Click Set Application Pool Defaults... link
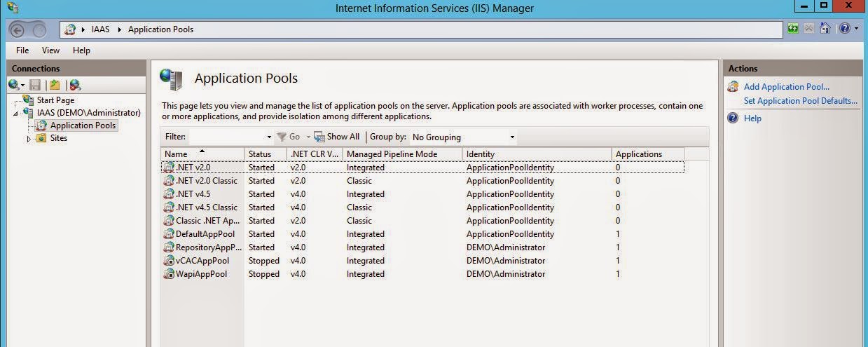This screenshot has height=347, width=868. tap(801, 101)
